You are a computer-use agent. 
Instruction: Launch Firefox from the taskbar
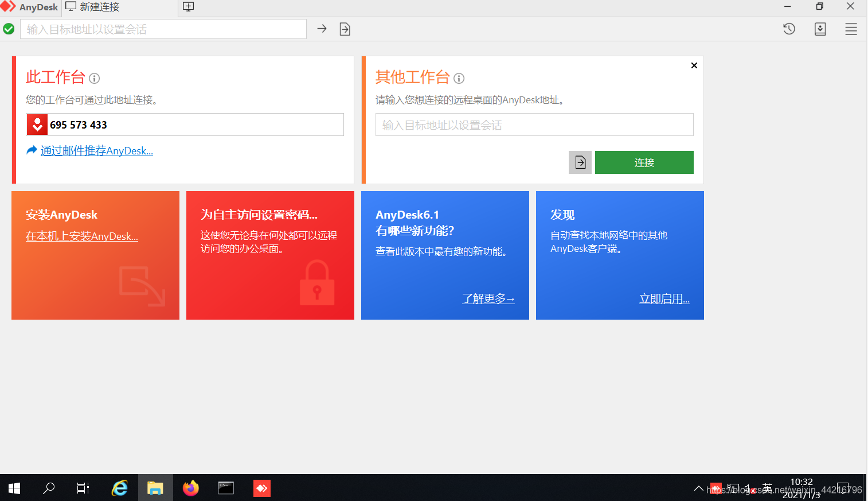[x=191, y=488]
